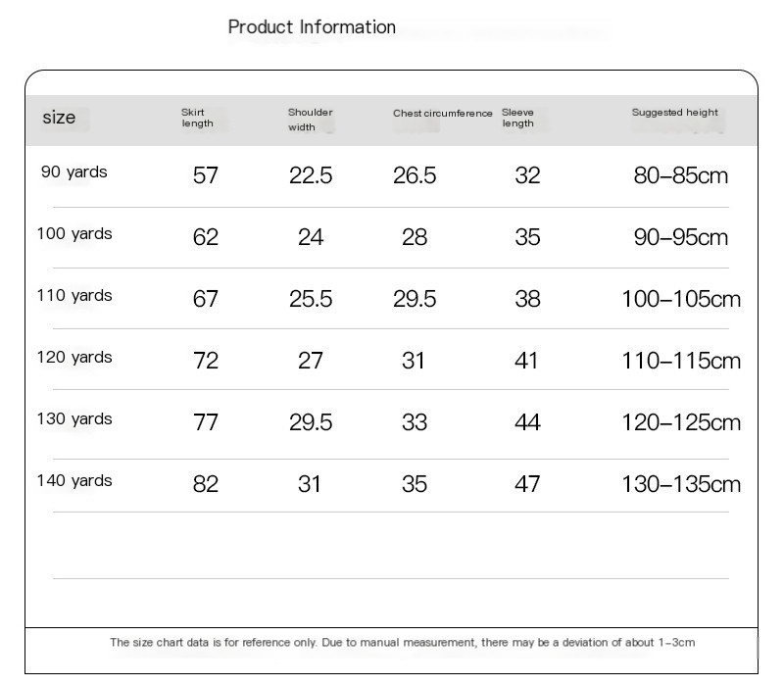Click the 110 yards row label
Image resolution: width=784 pixels, height=686 pixels.
tap(74, 296)
